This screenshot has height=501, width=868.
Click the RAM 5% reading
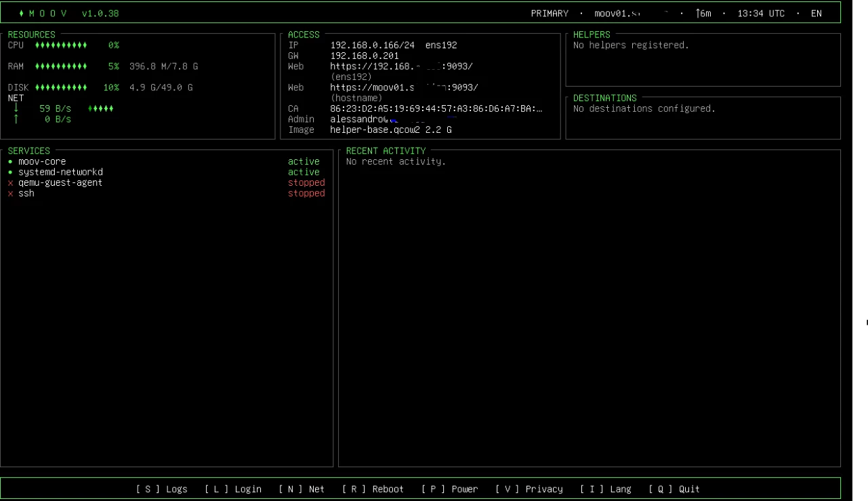(114, 66)
